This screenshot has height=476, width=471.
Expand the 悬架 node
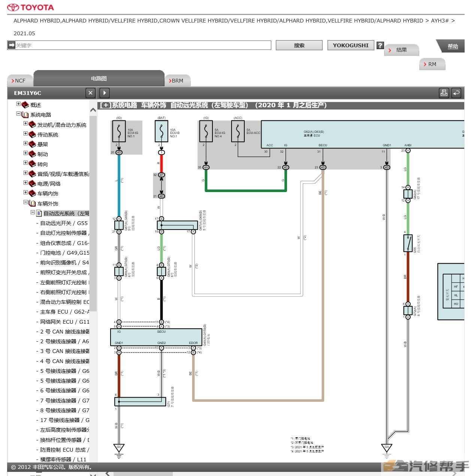coord(25,143)
